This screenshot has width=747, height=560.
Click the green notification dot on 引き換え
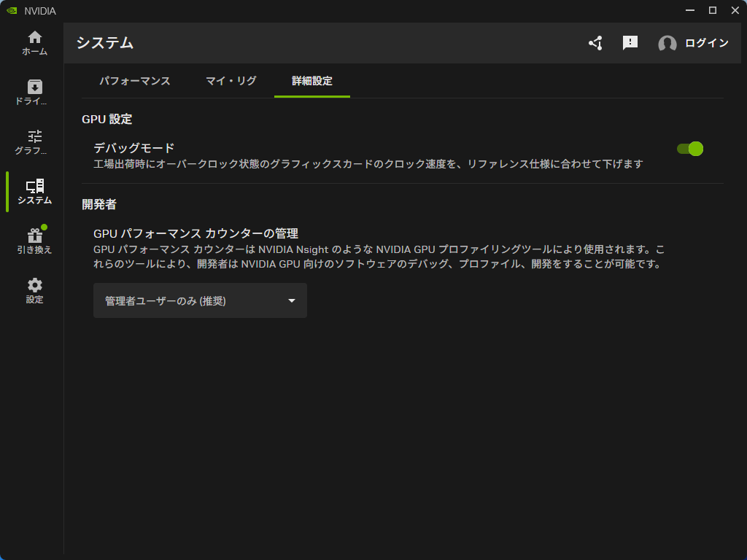tap(42, 226)
